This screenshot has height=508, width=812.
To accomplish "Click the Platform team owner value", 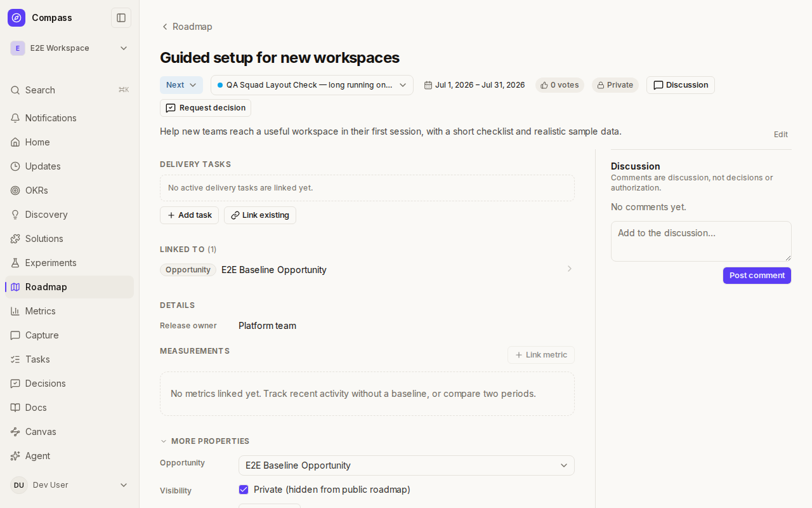I will [x=268, y=326].
